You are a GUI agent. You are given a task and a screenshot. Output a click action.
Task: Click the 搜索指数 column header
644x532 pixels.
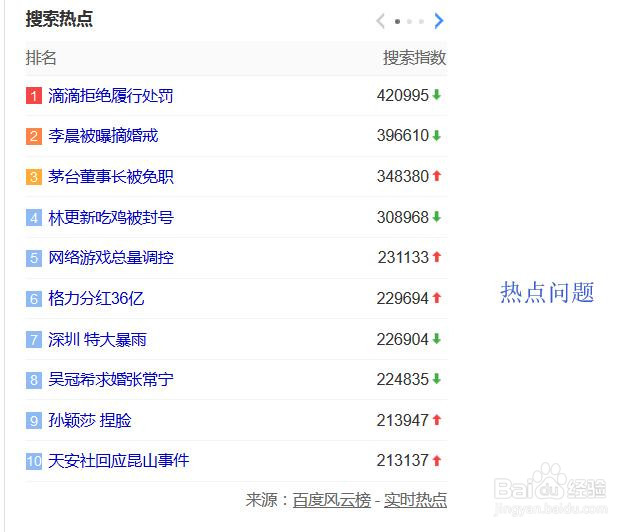(414, 58)
